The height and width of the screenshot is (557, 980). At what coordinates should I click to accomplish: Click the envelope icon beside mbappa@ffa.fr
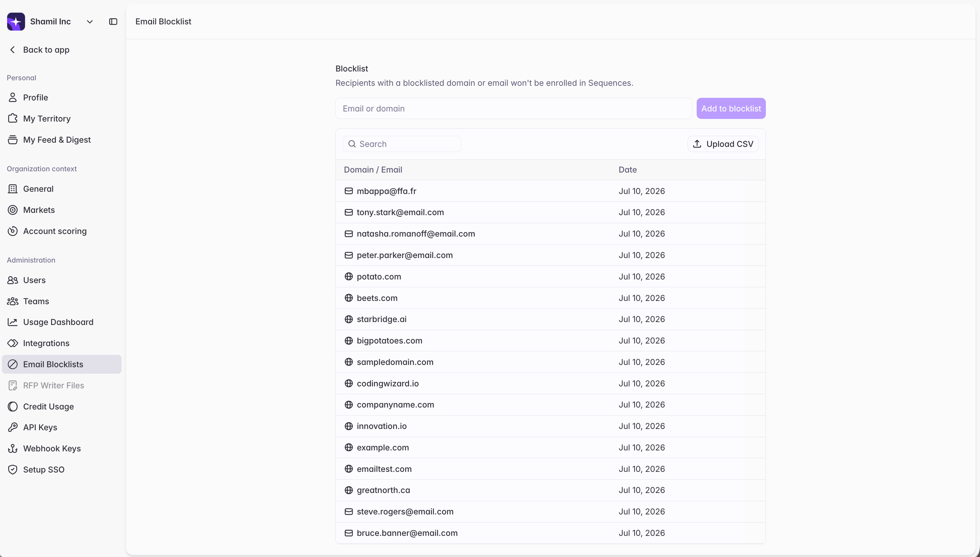click(348, 191)
